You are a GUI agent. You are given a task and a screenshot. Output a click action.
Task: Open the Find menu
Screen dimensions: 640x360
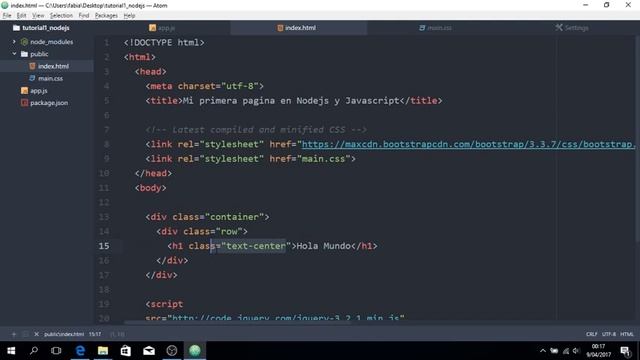[84, 16]
